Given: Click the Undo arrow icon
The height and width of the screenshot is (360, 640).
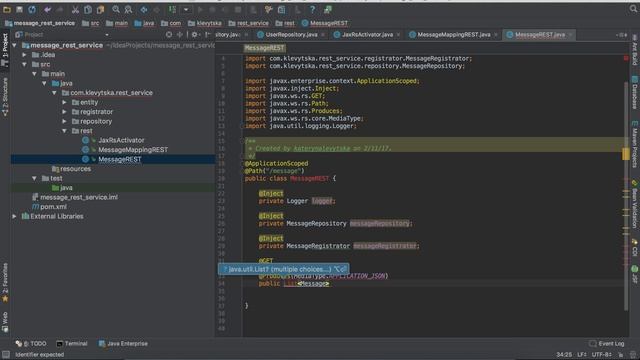Looking at the screenshot, I should pos(48,9).
